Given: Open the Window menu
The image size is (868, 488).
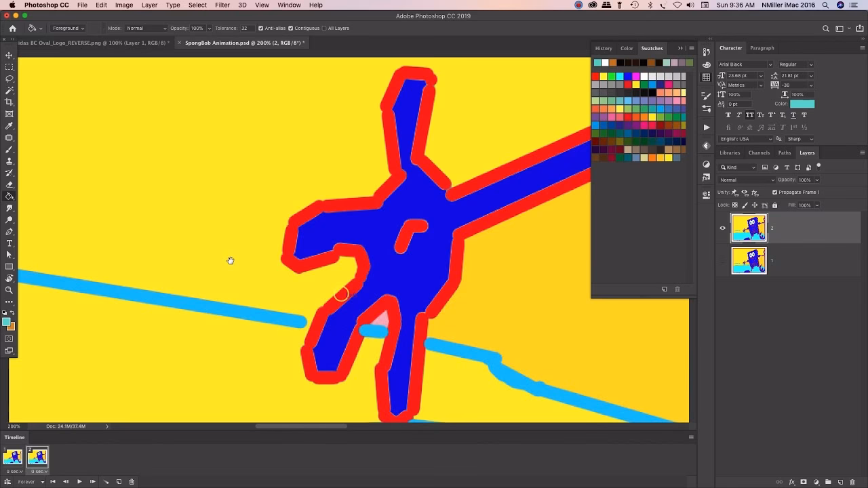Looking at the screenshot, I should tap(289, 5).
